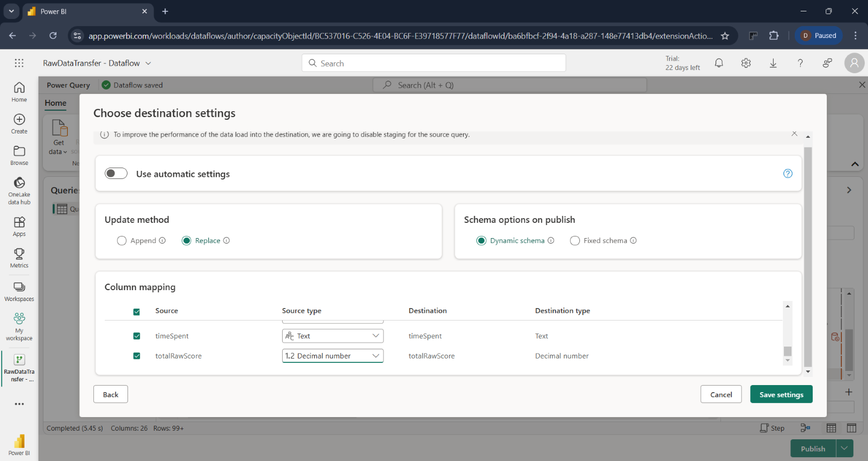The height and width of the screenshot is (461, 868).
Task: Click the download icon in header
Action: coord(773,63)
